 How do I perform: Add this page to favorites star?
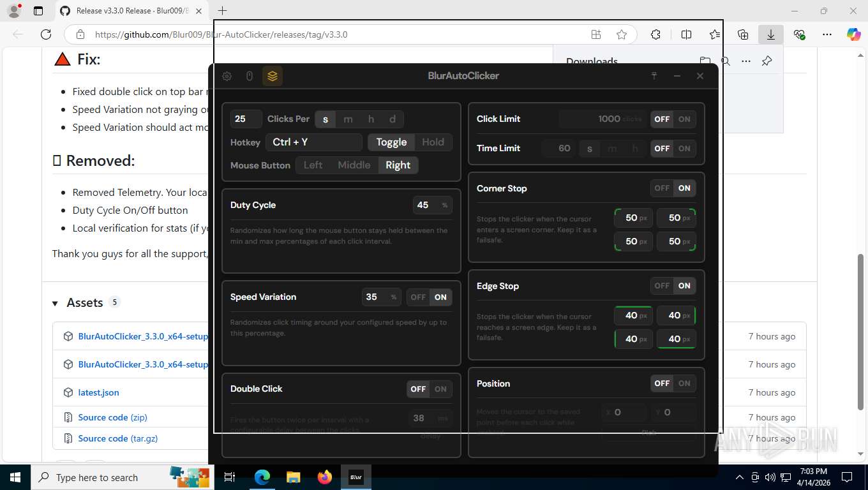tap(622, 34)
